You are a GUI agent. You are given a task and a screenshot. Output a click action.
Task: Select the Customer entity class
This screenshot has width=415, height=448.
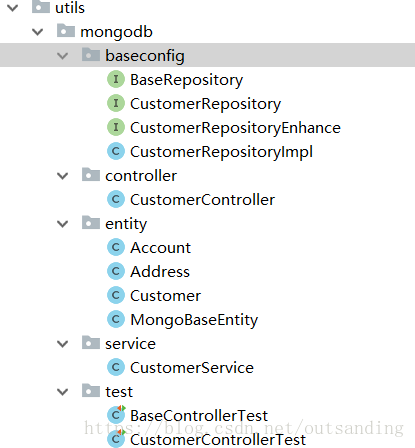click(165, 296)
